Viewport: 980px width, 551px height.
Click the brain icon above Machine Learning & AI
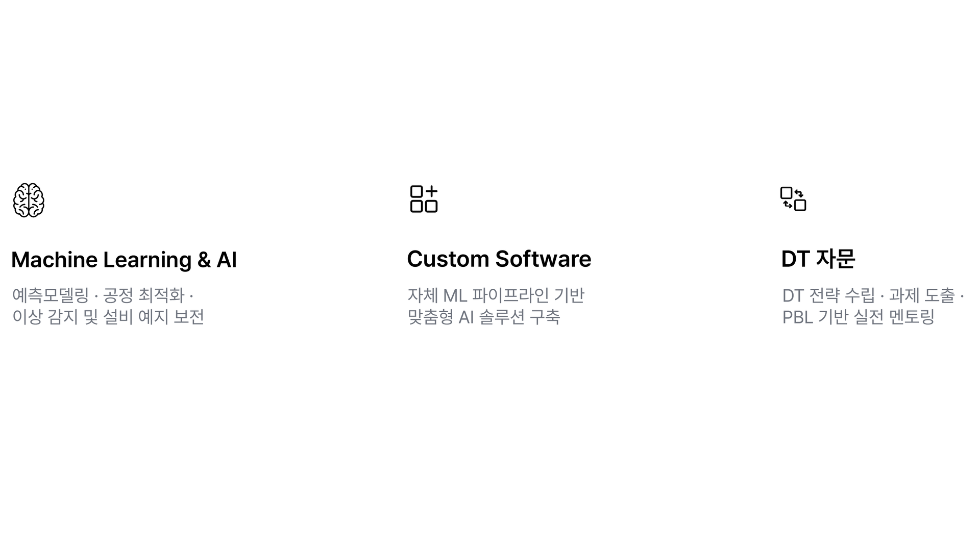coord(29,200)
